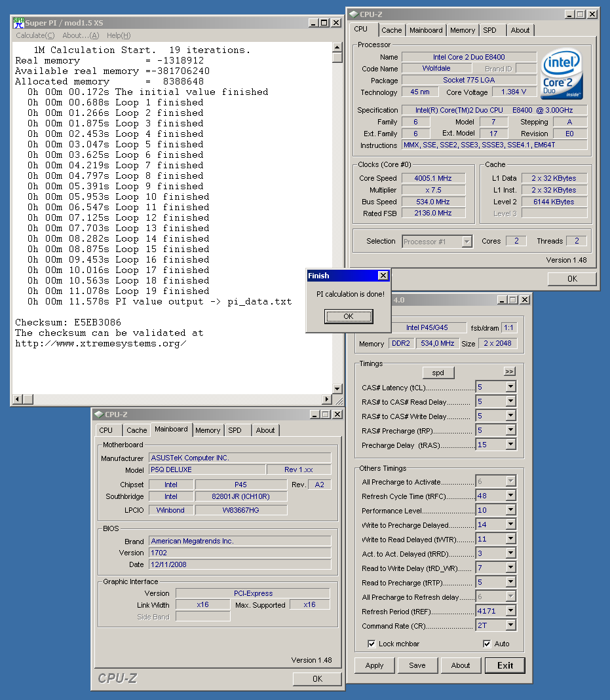Close the Finish dialog with X
This screenshot has height=700, width=610.
click(x=383, y=276)
